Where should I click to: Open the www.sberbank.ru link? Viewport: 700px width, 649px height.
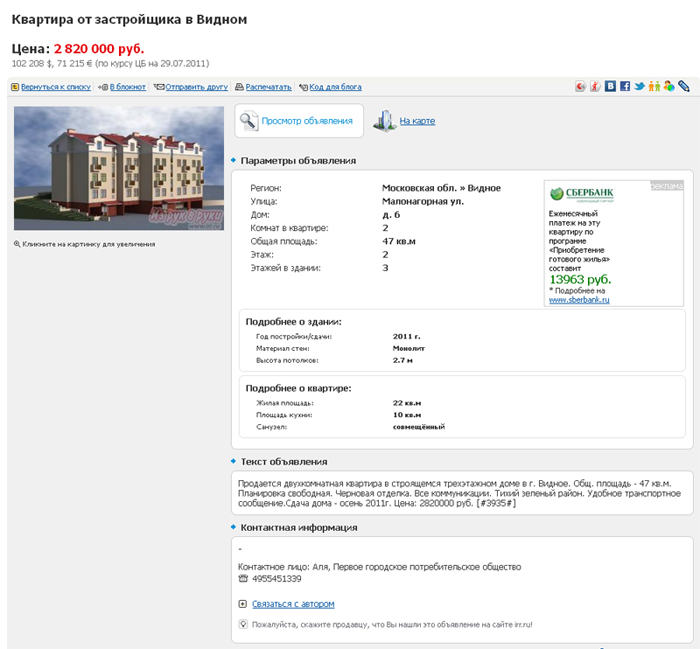coord(579,300)
